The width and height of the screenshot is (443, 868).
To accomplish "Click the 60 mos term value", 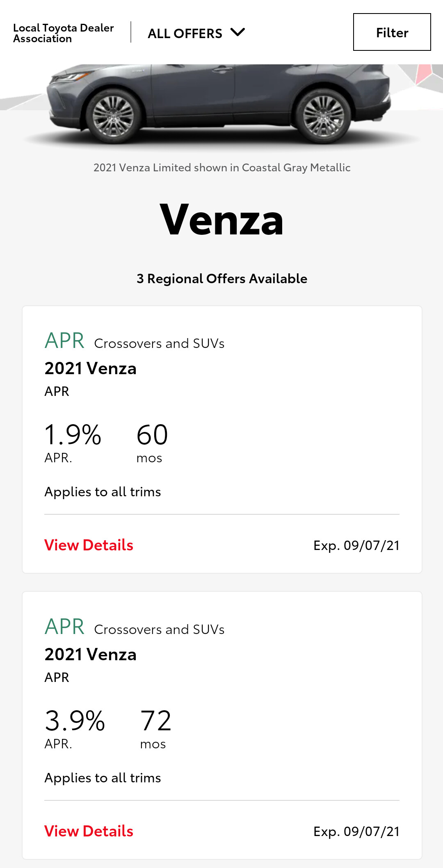I will pyautogui.click(x=152, y=435).
